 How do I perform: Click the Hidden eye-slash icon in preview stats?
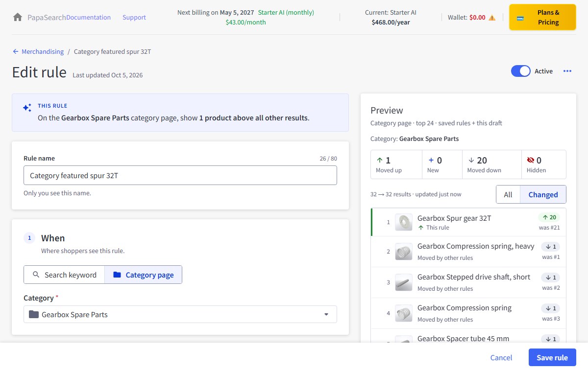tap(531, 160)
